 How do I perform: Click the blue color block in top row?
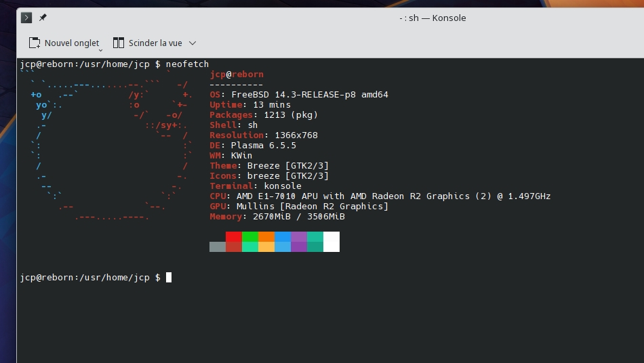pos(283,236)
